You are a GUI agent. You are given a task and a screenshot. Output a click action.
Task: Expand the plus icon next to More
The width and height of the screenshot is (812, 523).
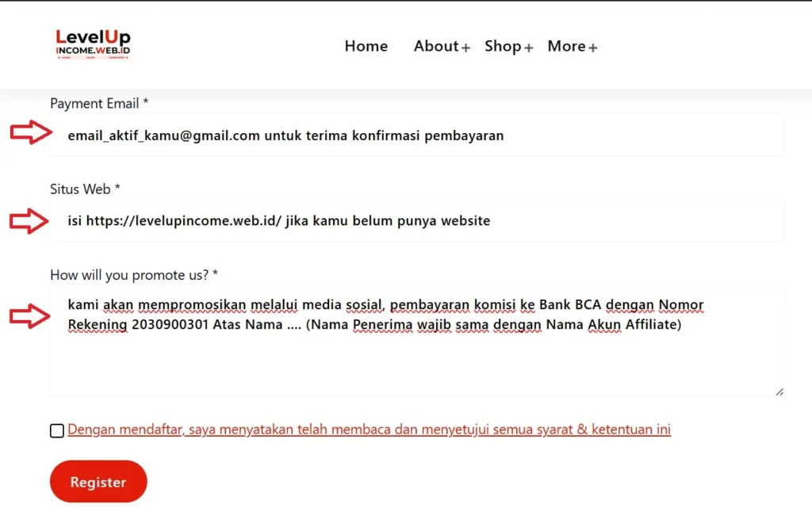pos(594,48)
